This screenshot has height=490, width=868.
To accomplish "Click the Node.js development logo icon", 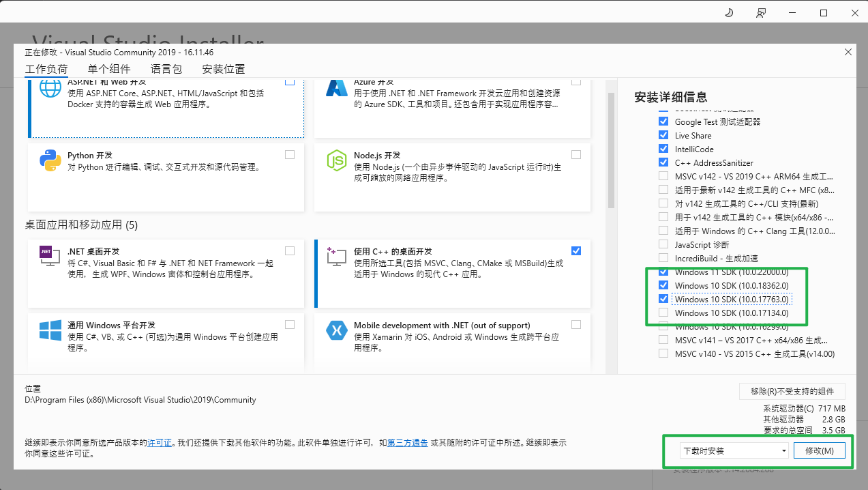I will 337,161.
